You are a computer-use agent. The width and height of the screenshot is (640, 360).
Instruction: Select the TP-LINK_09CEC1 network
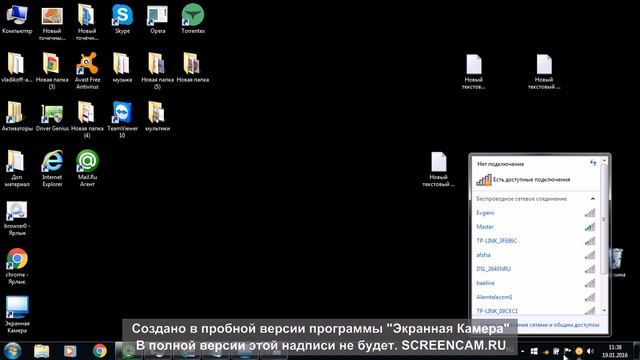536,311
